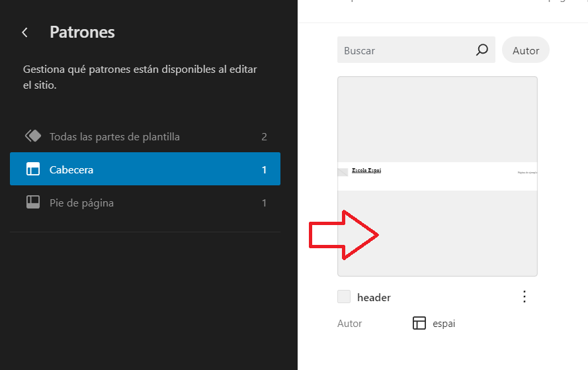
Task: Open the Autor filter dropdown
Action: point(526,50)
